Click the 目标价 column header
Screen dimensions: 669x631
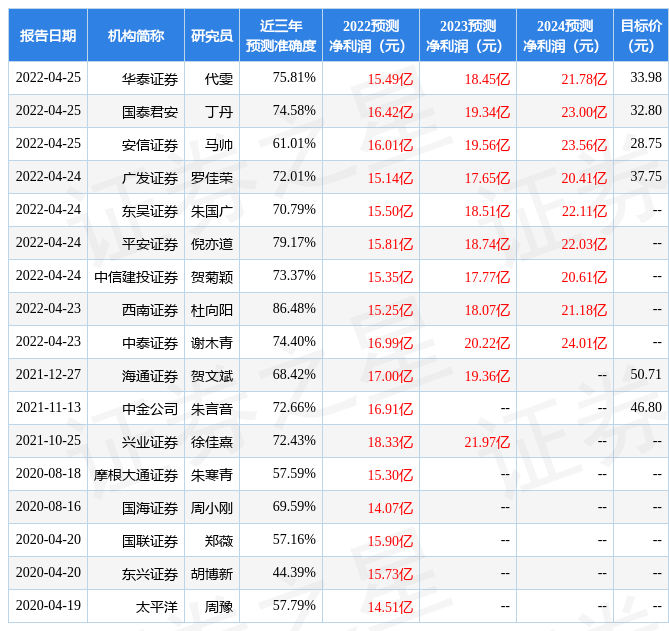(641, 35)
